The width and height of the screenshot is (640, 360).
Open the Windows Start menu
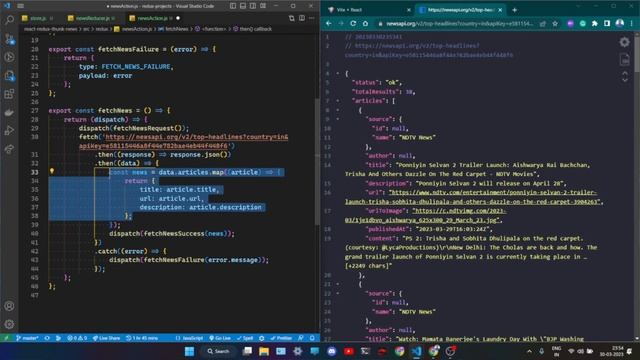point(189,351)
